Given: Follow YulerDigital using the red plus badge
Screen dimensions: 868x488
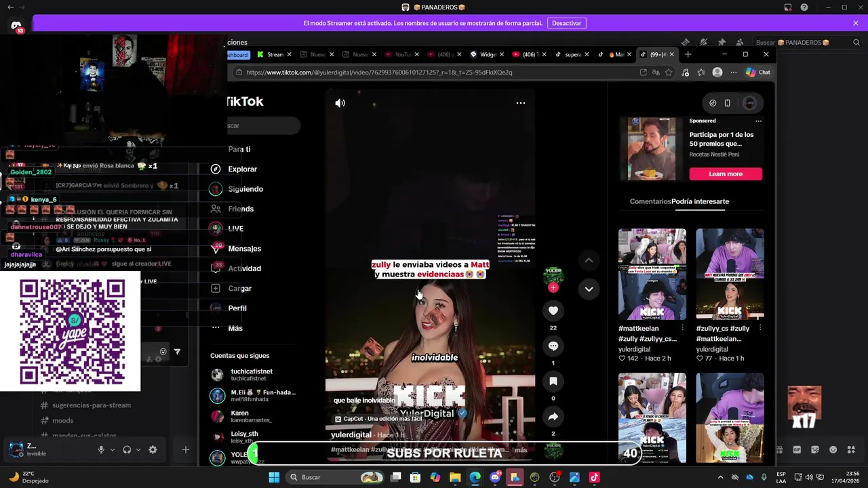Looking at the screenshot, I should coord(553,287).
